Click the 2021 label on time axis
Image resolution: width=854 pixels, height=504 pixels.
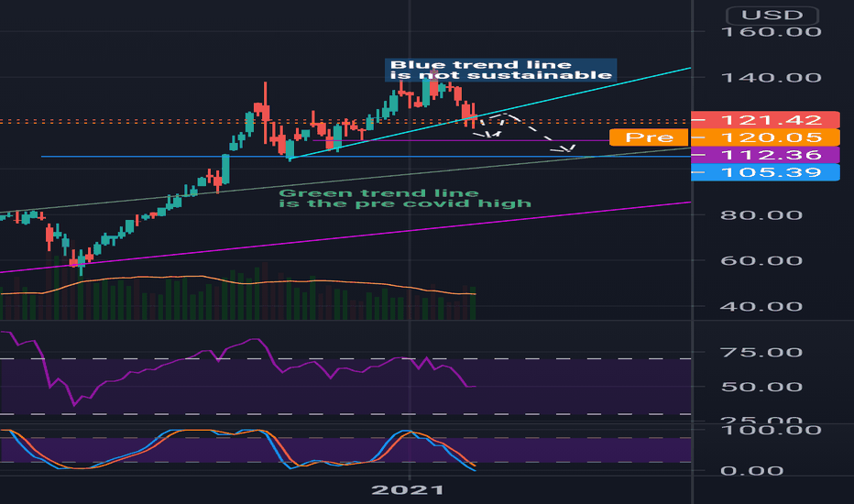point(408,490)
